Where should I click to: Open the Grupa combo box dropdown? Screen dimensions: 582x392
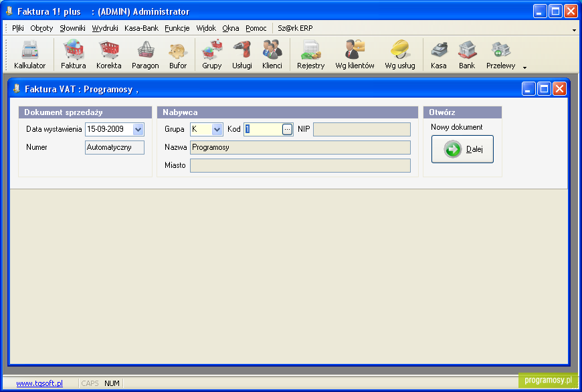tap(217, 129)
